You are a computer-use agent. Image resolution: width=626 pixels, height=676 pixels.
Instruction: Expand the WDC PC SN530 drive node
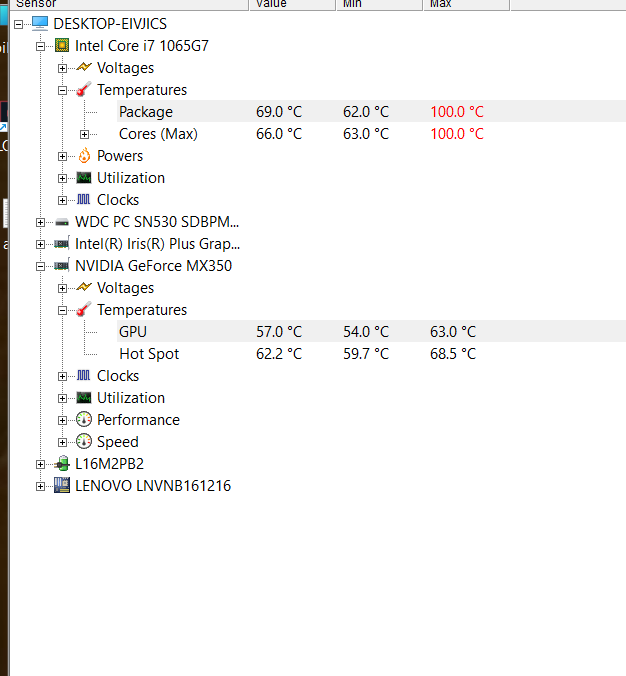[41, 222]
